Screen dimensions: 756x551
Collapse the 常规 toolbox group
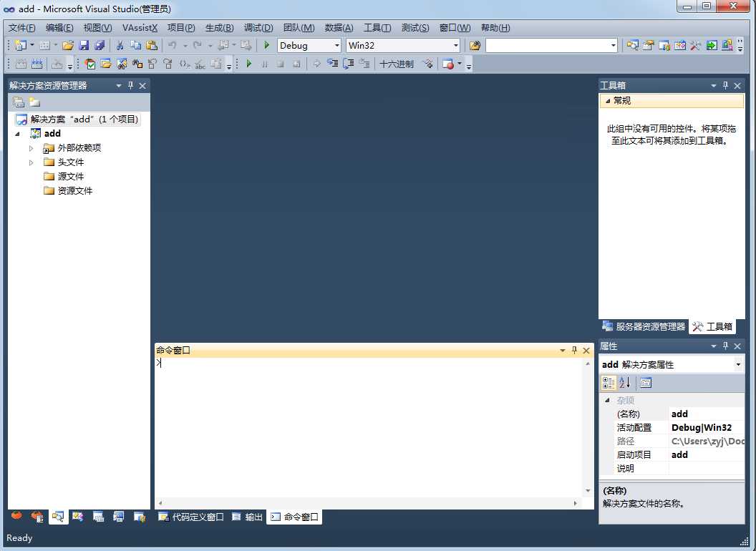pos(608,101)
